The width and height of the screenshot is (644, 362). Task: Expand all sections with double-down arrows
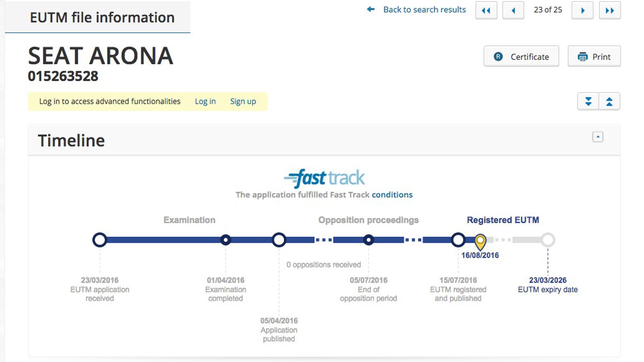[x=588, y=101]
